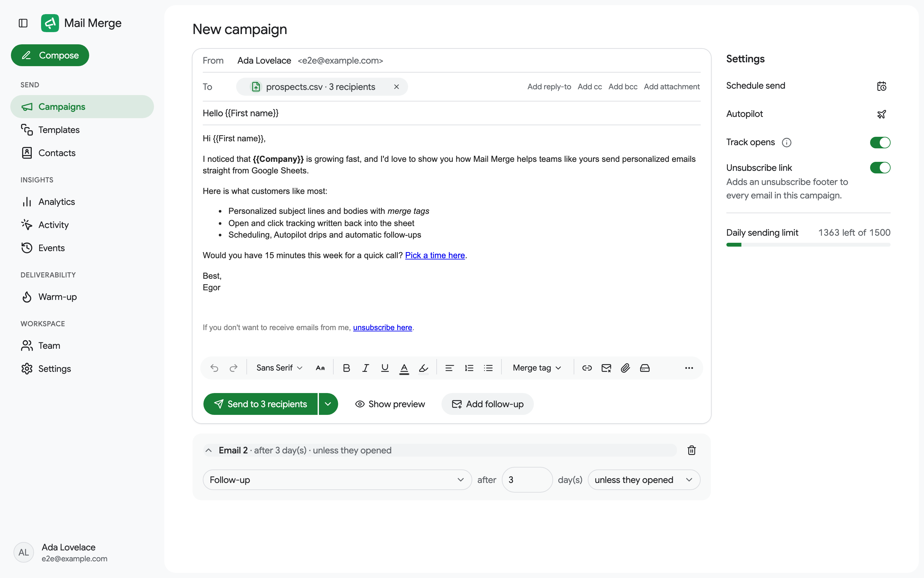This screenshot has width=924, height=578.
Task: Open the unless they opened dropdown
Action: [644, 480]
